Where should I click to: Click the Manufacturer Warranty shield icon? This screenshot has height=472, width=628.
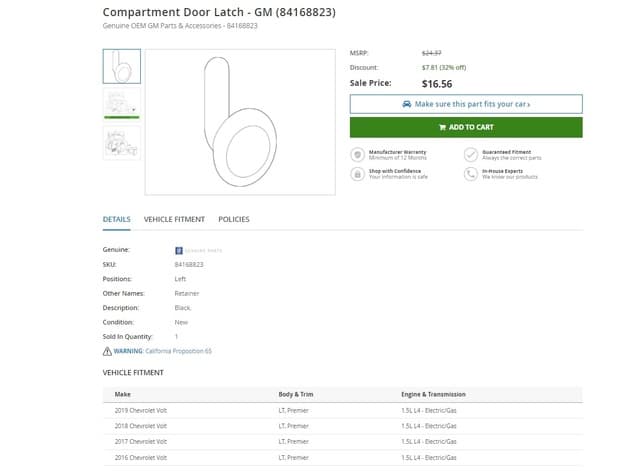tap(357, 155)
